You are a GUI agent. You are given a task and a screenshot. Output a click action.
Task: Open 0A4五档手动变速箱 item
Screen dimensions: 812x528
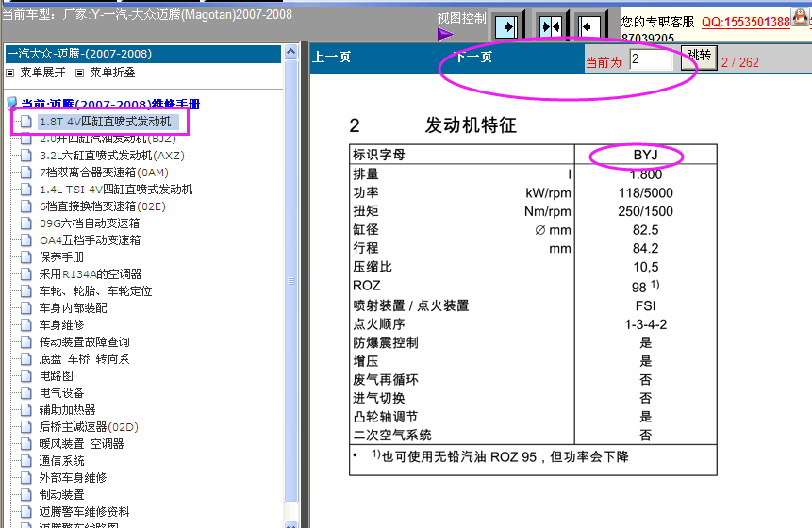click(x=91, y=240)
